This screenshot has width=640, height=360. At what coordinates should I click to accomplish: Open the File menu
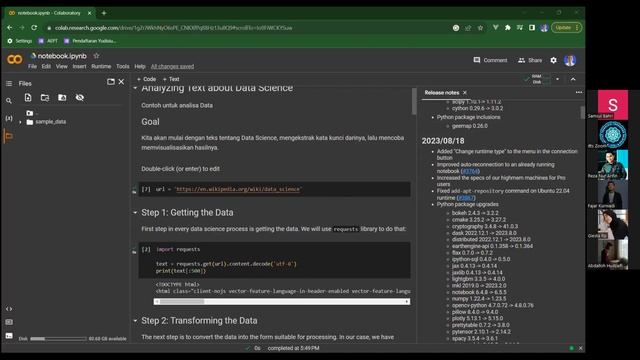(x=32, y=66)
